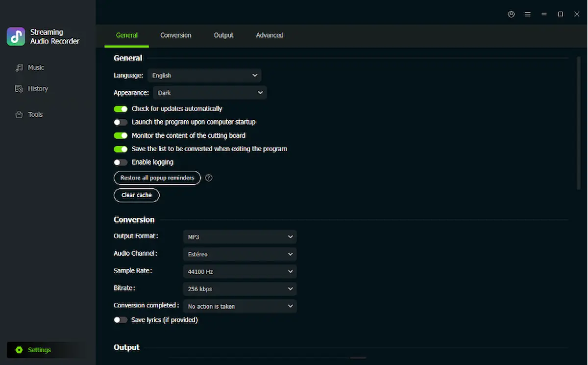Expand the Output Format MP3 dropdown
The width and height of the screenshot is (588, 365).
(240, 237)
